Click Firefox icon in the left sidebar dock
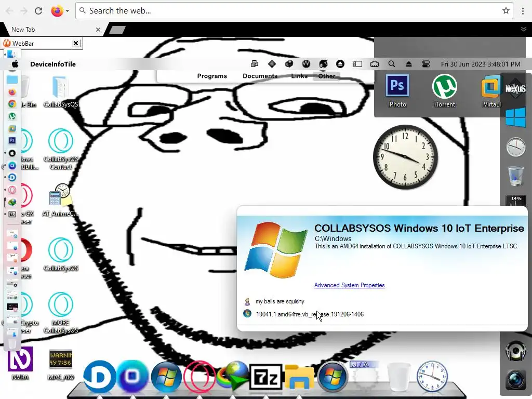This screenshot has width=532, height=399. 12,92
